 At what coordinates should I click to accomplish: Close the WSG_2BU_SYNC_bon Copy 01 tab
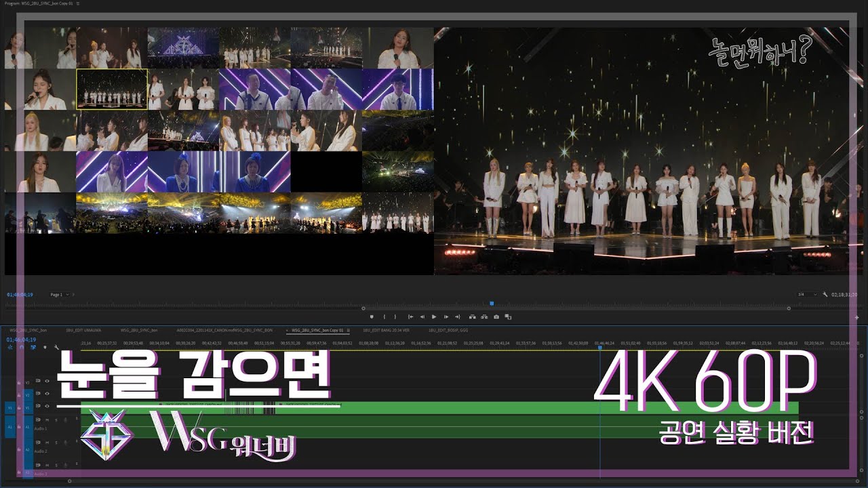(x=287, y=331)
